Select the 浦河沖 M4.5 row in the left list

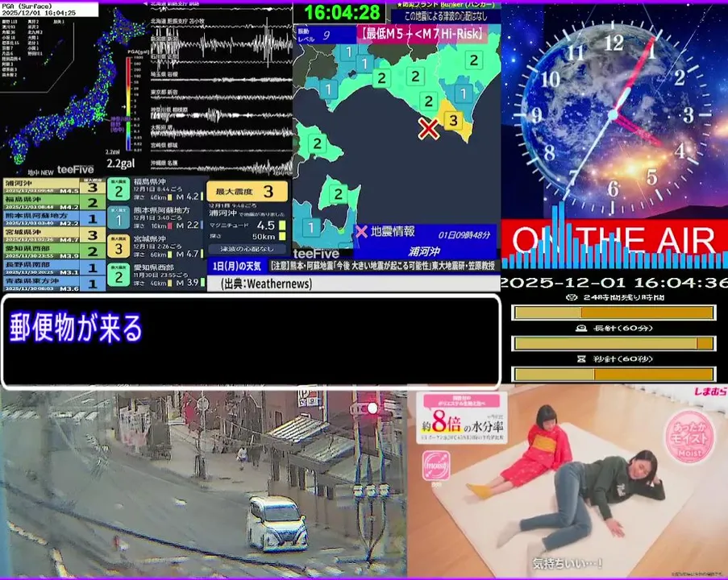[x=54, y=187]
